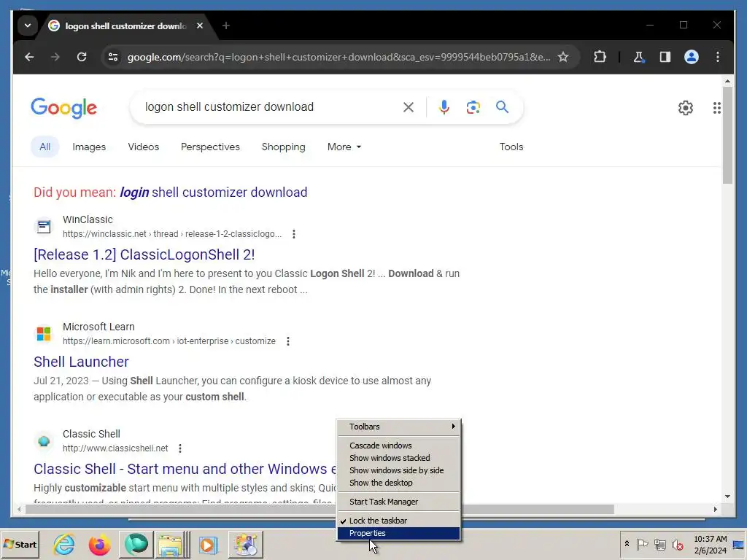Image resolution: width=747 pixels, height=560 pixels.
Task: Open options dots for Classic Shell result
Action: click(x=180, y=448)
